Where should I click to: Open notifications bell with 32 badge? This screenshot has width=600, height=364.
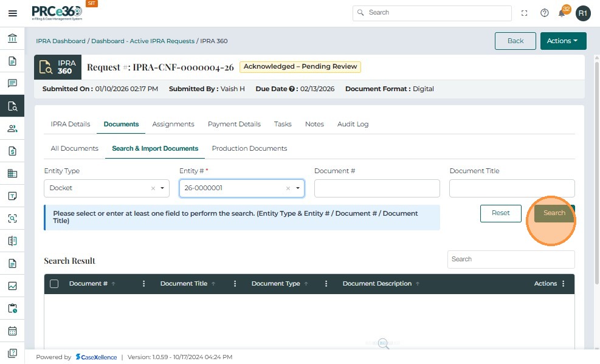click(562, 12)
